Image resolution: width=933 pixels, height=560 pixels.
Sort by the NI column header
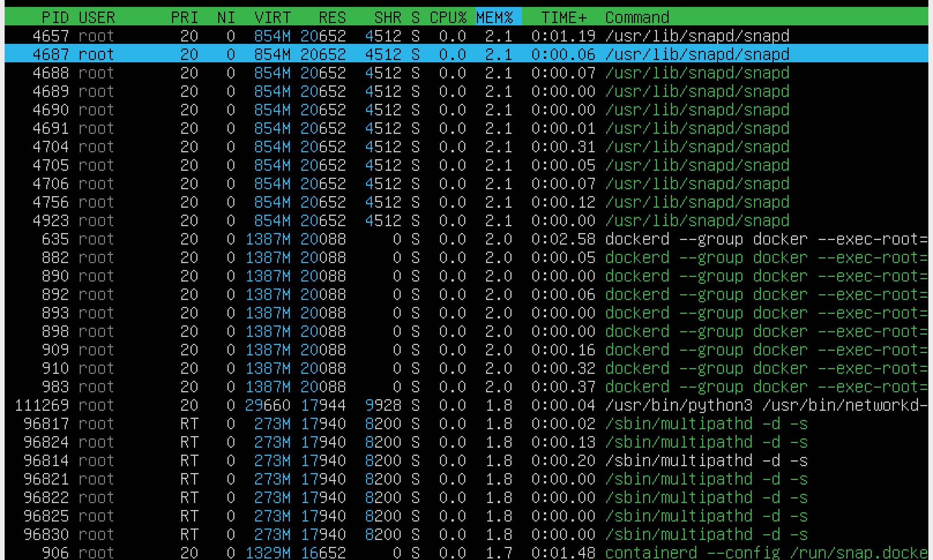pos(226,17)
